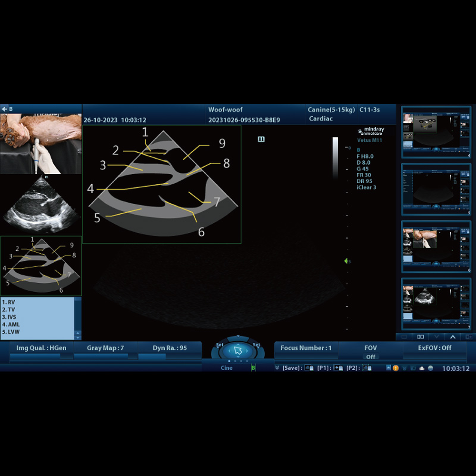Click the FR 30 parameter readout
Viewport: 476px width, 476px height.
[364, 175]
